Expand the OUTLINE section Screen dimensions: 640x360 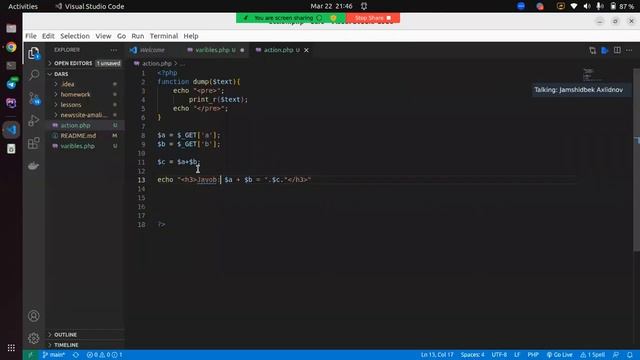pos(84,335)
